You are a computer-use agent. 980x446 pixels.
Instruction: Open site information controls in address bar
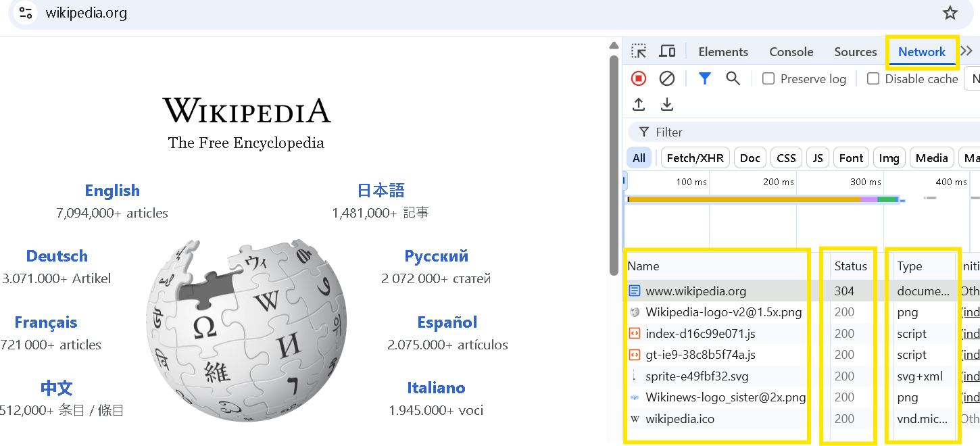(x=26, y=12)
